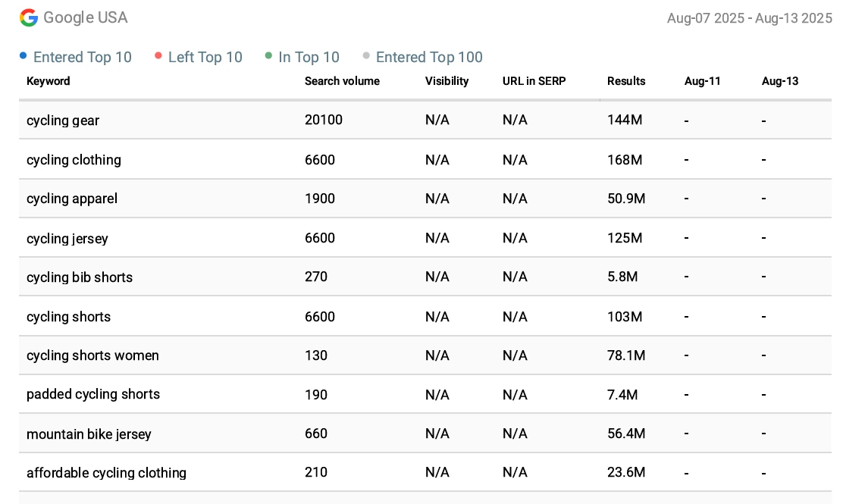
Task: Open the 'cycling gear' keyword row
Action: pos(63,121)
